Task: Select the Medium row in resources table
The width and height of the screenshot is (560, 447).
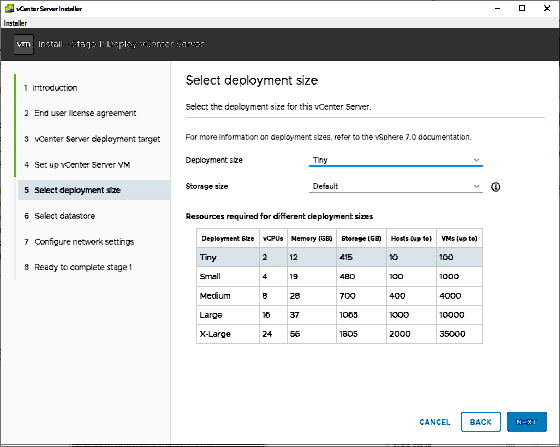Action: [x=339, y=296]
